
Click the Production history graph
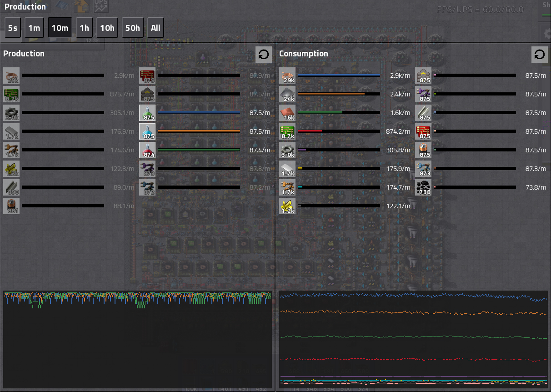137,339
